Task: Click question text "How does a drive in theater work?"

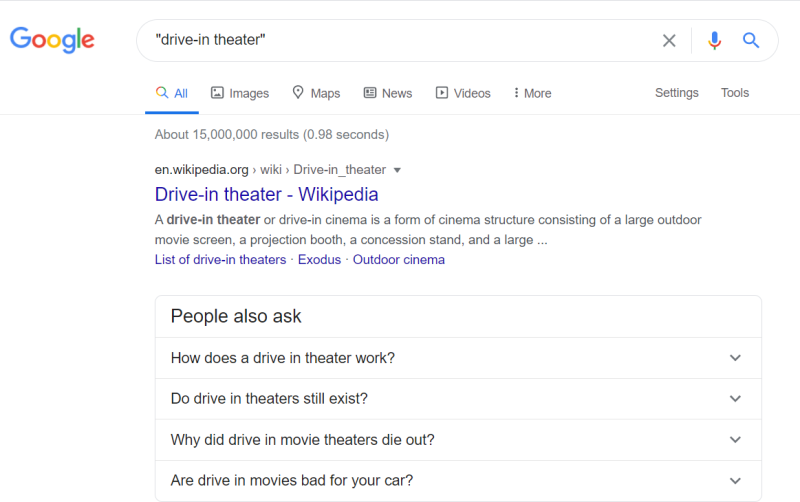Action: click(x=283, y=358)
